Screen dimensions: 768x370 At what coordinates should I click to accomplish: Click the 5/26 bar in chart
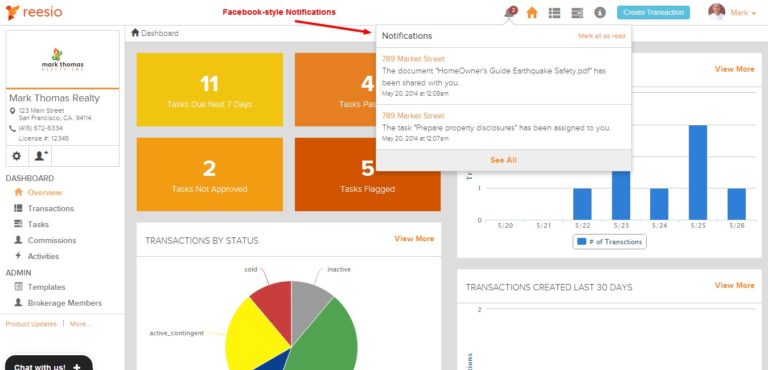[x=737, y=204]
